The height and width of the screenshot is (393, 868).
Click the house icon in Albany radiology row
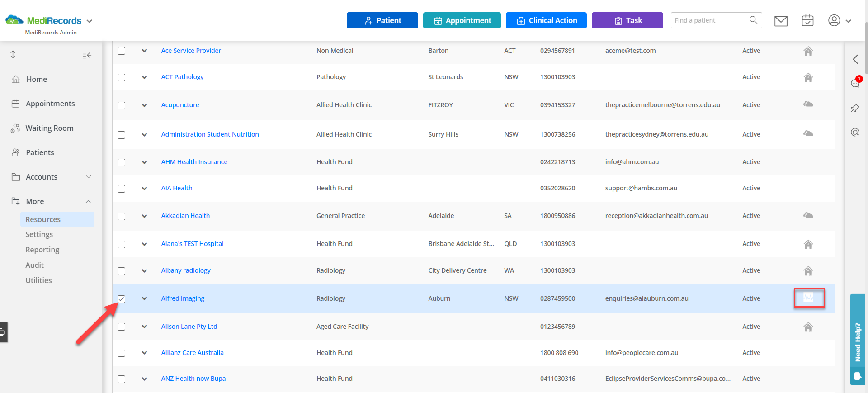pos(808,271)
